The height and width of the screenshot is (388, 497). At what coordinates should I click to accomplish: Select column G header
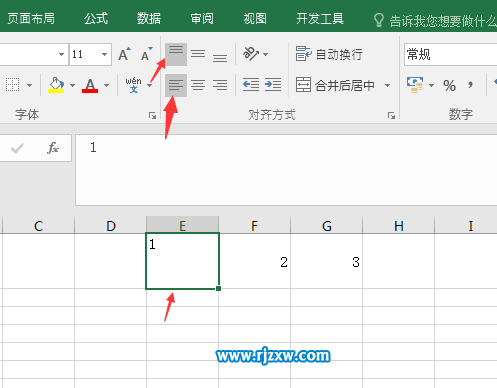[327, 226]
